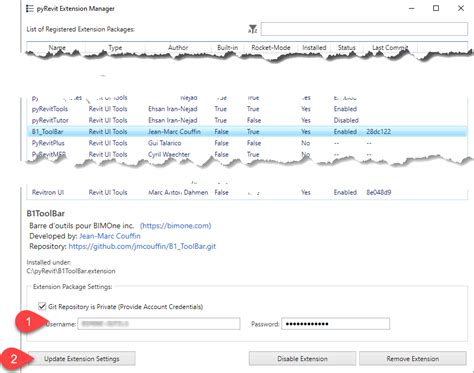Select the pyRevitTools extension row

[x=247, y=109]
